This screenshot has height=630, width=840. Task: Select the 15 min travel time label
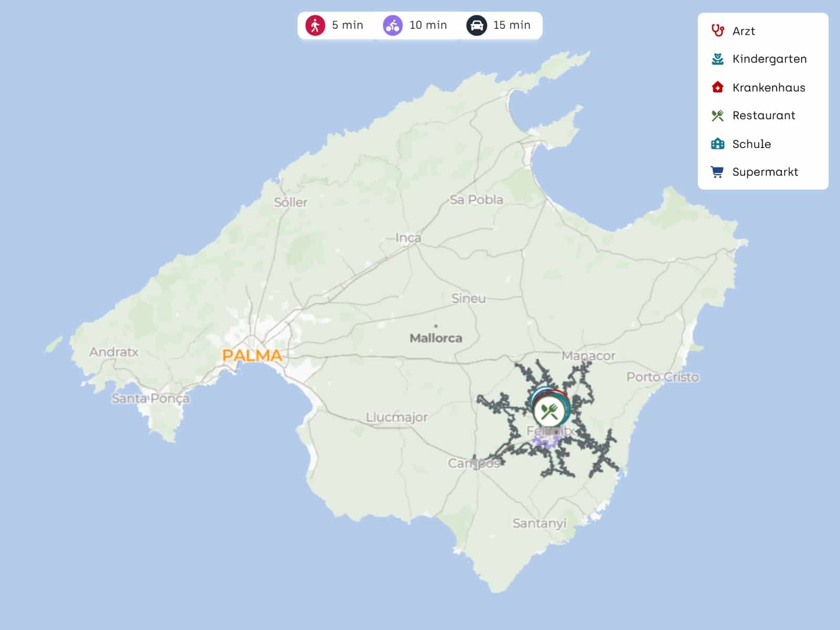[512, 25]
